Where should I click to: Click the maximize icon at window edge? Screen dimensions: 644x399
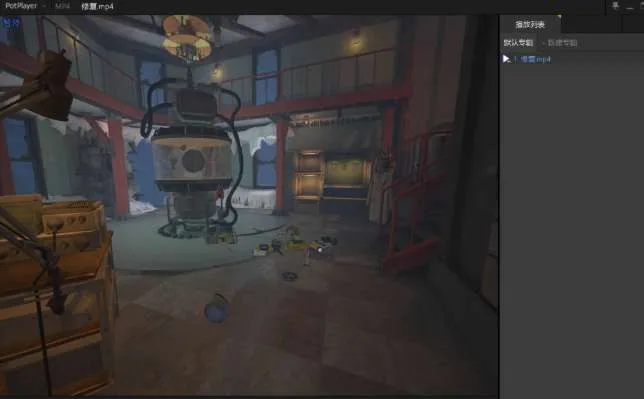click(x=642, y=6)
